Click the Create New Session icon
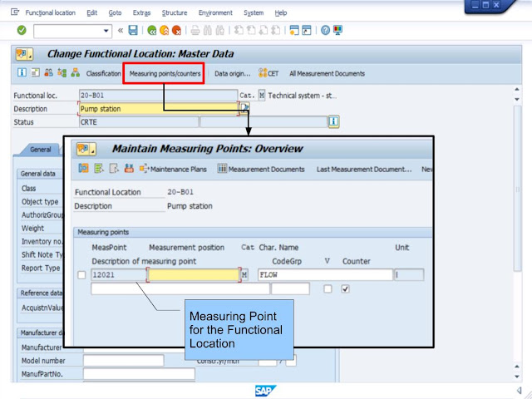 point(294,31)
